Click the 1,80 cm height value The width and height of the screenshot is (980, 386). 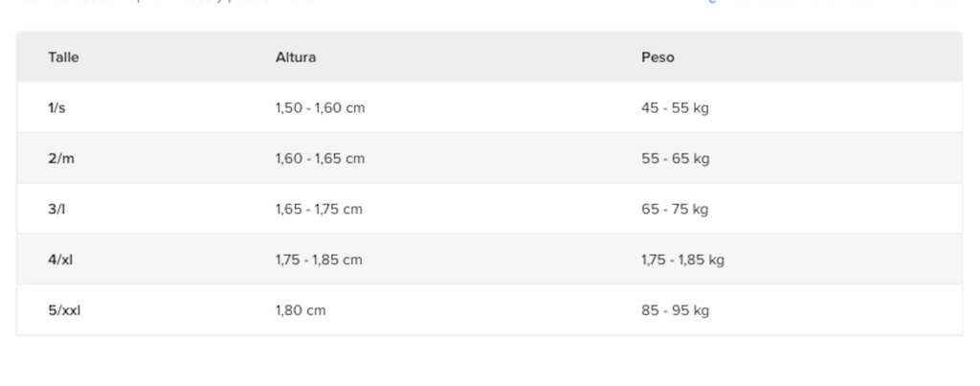pos(301,310)
